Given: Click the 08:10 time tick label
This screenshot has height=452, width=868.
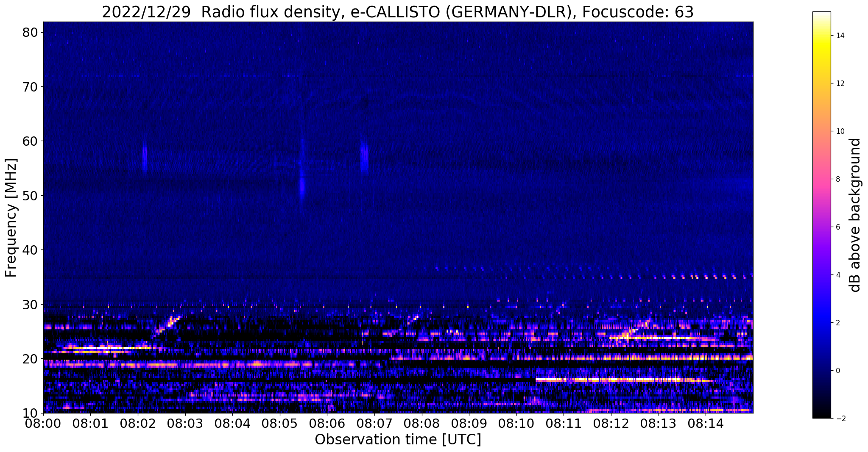Looking at the screenshot, I should [x=516, y=423].
